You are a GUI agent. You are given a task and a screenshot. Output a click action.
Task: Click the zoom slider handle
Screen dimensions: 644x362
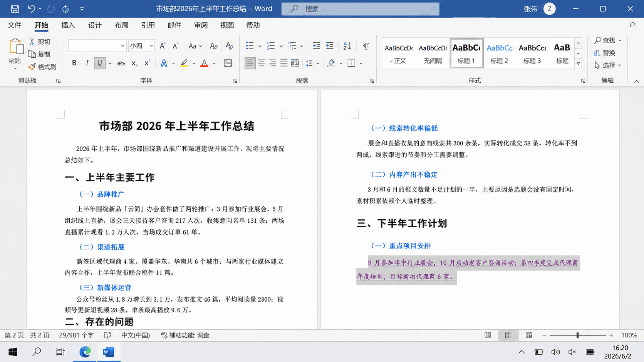tap(577, 335)
